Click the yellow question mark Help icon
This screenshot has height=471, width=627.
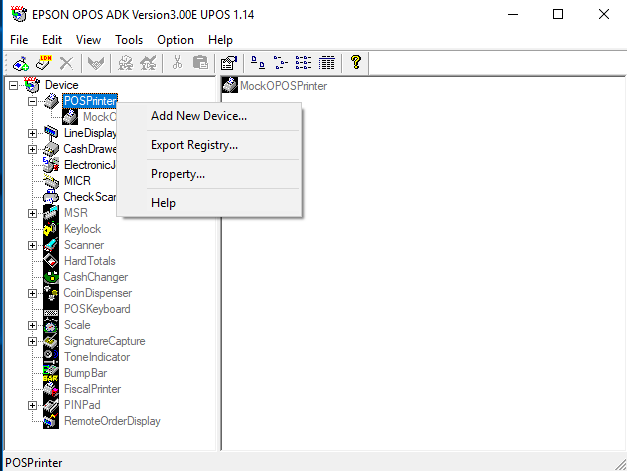pyautogui.click(x=355, y=62)
